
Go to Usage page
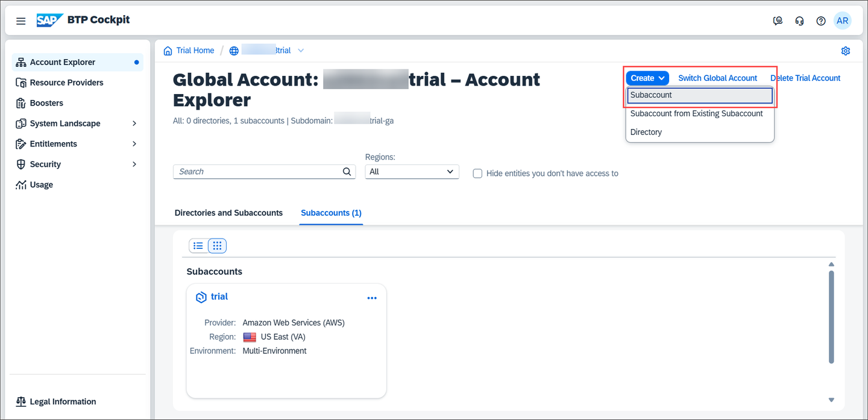tap(78, 185)
